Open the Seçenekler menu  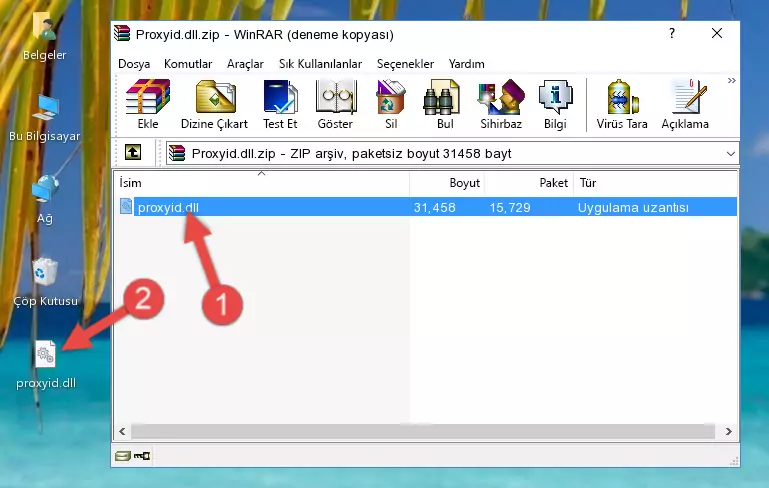(x=405, y=64)
